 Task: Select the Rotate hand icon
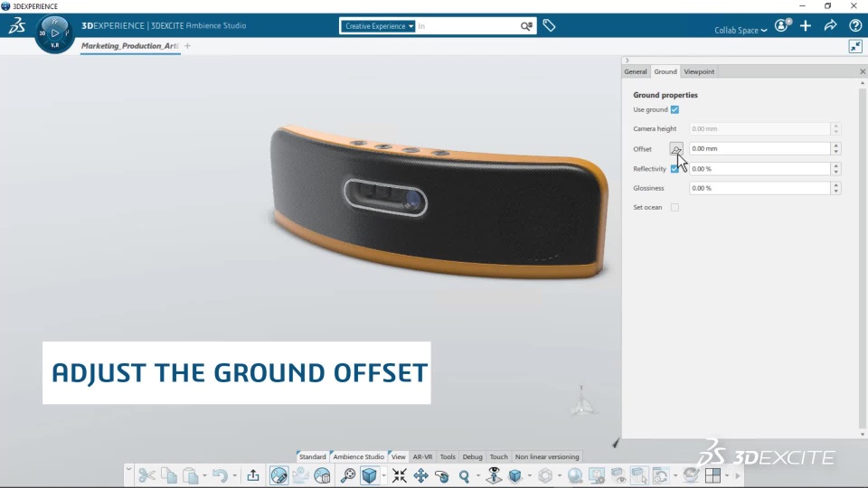click(442, 475)
